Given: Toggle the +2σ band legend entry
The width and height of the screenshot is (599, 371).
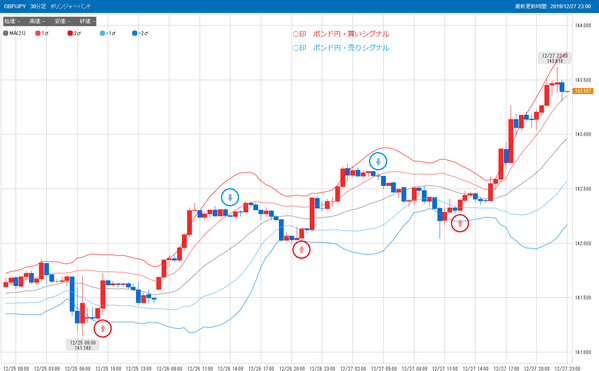Looking at the screenshot, I should 74,33.
